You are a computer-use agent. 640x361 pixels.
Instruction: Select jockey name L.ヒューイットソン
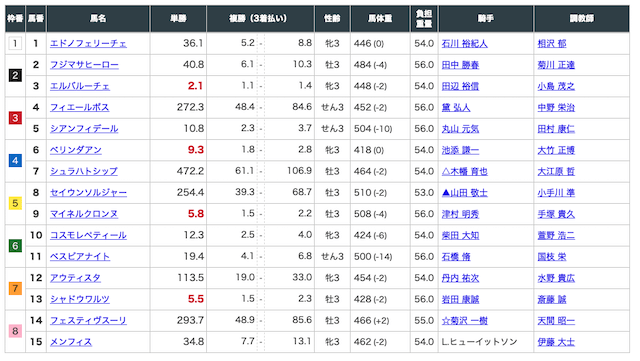(479, 341)
